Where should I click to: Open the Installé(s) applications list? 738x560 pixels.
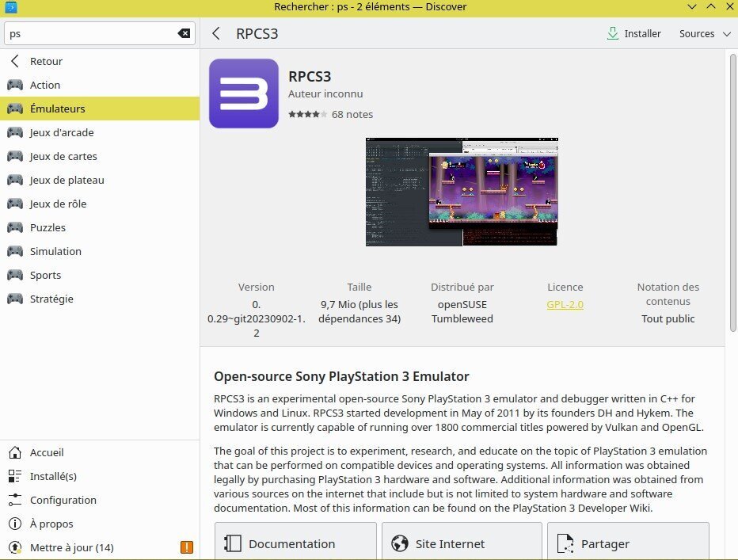(x=53, y=476)
